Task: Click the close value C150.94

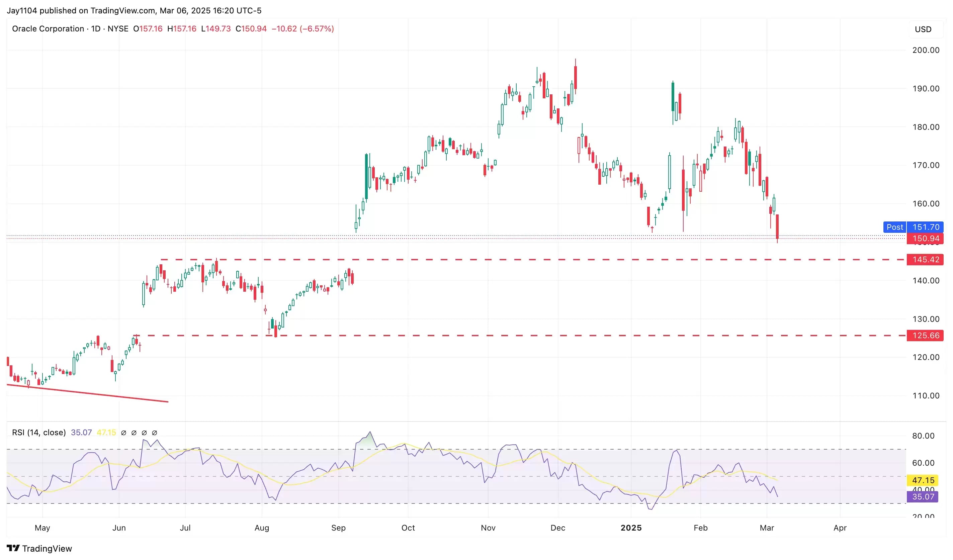Action: pos(251,29)
